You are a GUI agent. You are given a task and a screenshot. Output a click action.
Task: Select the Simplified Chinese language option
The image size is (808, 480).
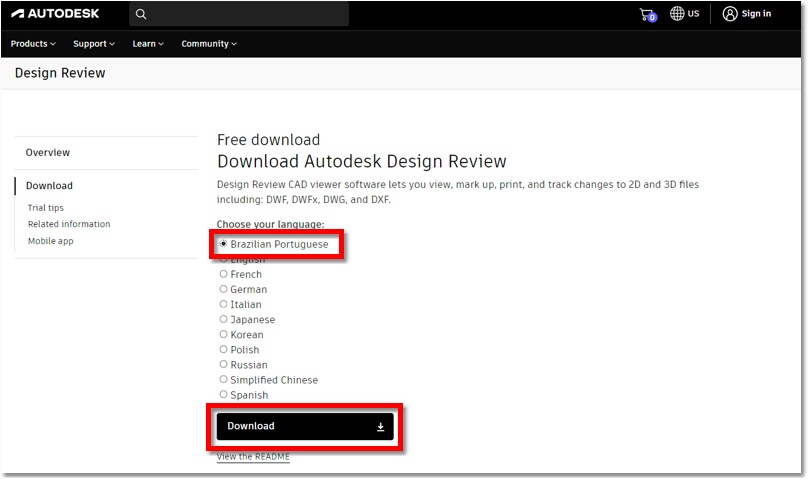point(269,380)
